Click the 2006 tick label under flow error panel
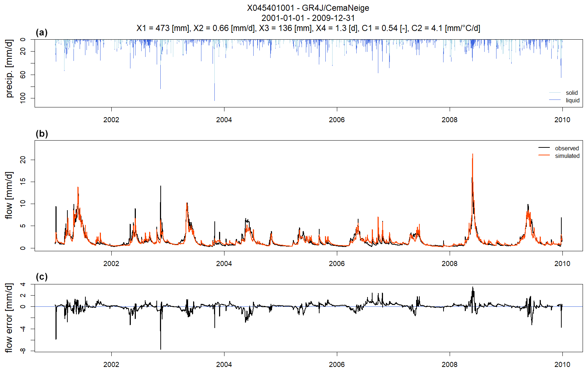 [x=337, y=364]
